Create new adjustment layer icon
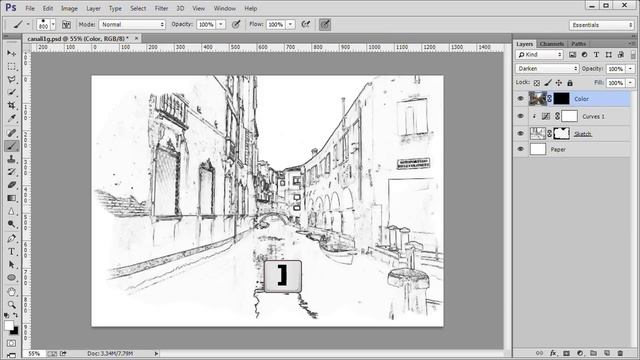Image resolution: width=640 pixels, height=360 pixels. [x=580, y=353]
